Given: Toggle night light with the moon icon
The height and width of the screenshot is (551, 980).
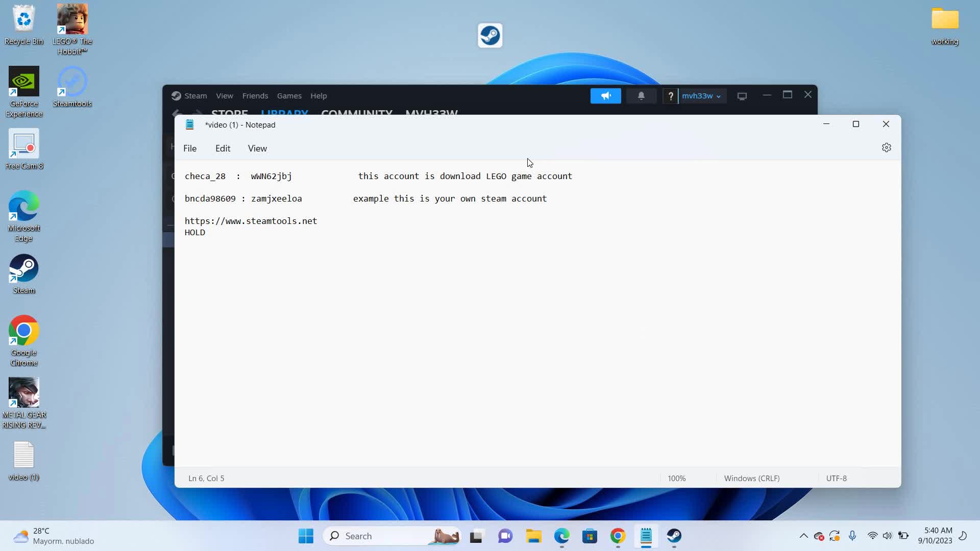Looking at the screenshot, I should pyautogui.click(x=964, y=536).
